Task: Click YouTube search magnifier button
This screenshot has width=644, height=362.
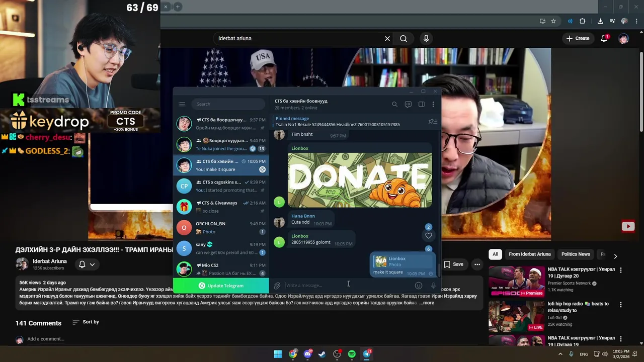Action: click(x=404, y=38)
